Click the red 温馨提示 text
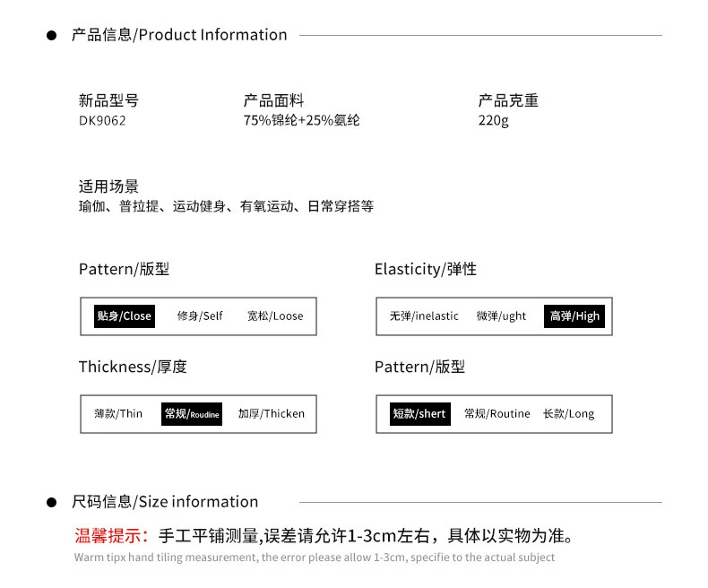The image size is (708, 588). [111, 536]
